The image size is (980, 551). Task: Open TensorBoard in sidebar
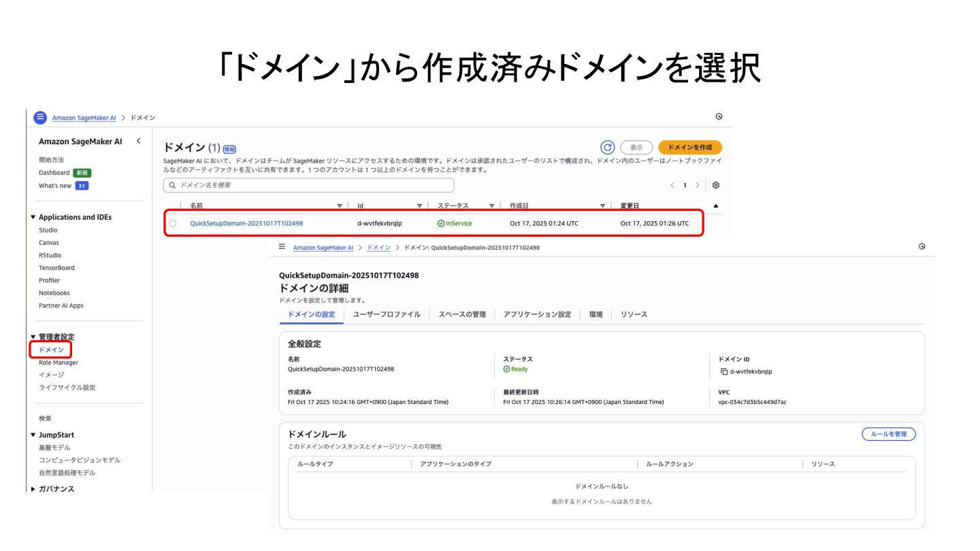(56, 267)
